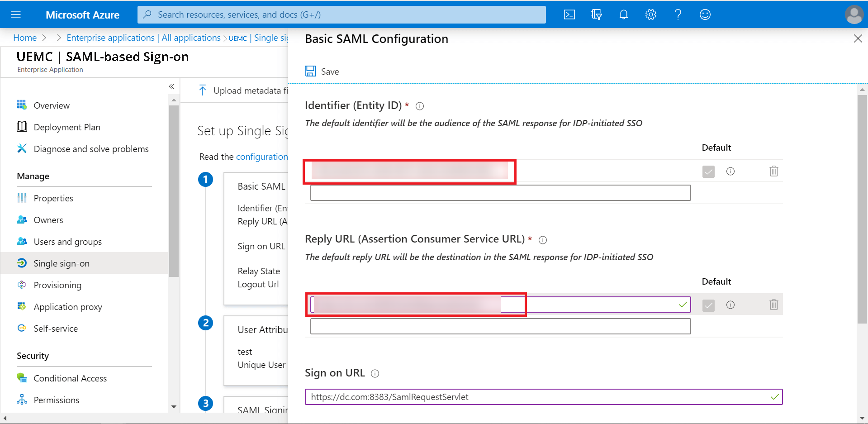Screen dimensions: 868x424
Task: Open the portal hamburger menu
Action: pos(16,15)
